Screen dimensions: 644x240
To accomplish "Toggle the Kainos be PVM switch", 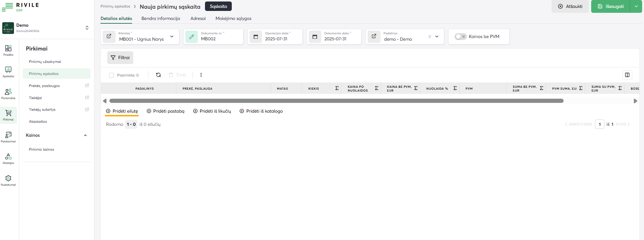I will (460, 37).
